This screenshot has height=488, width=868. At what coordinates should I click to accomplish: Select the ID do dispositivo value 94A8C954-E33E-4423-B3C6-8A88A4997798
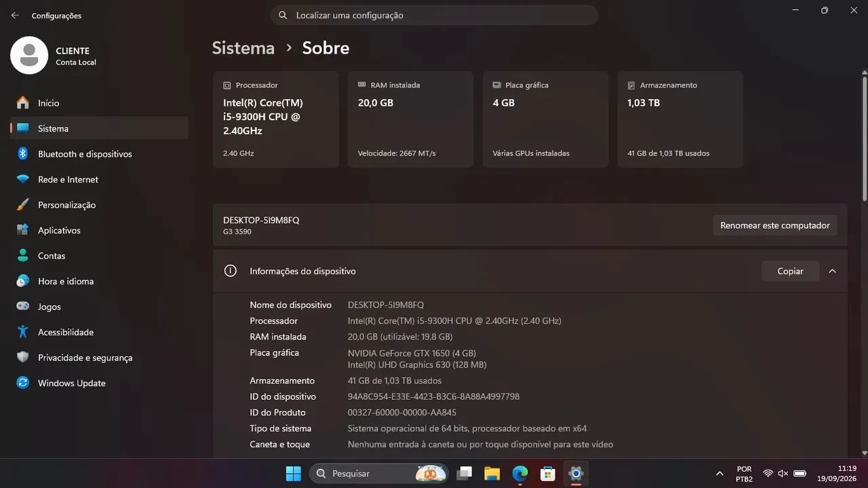pos(433,396)
